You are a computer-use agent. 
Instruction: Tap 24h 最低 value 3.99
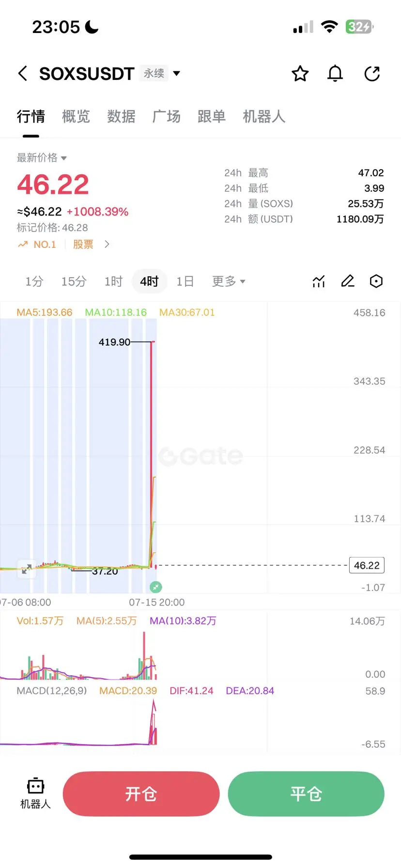pyautogui.click(x=374, y=188)
